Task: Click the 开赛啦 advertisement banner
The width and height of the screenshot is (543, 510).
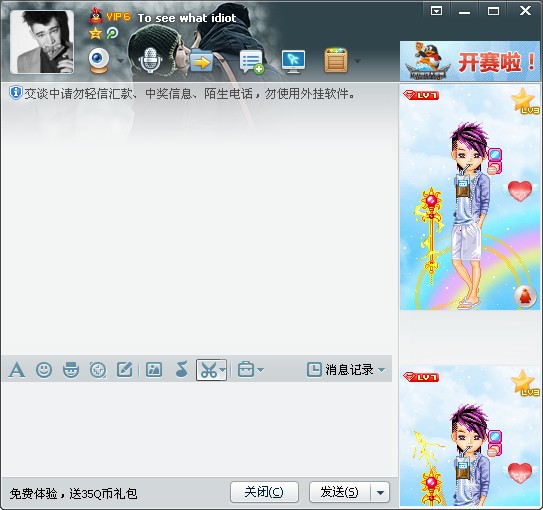Action: pyautogui.click(x=470, y=61)
